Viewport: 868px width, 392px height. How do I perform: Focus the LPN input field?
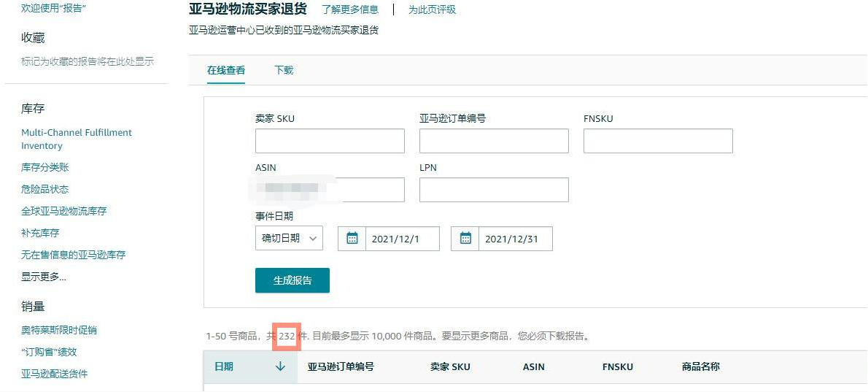click(494, 189)
